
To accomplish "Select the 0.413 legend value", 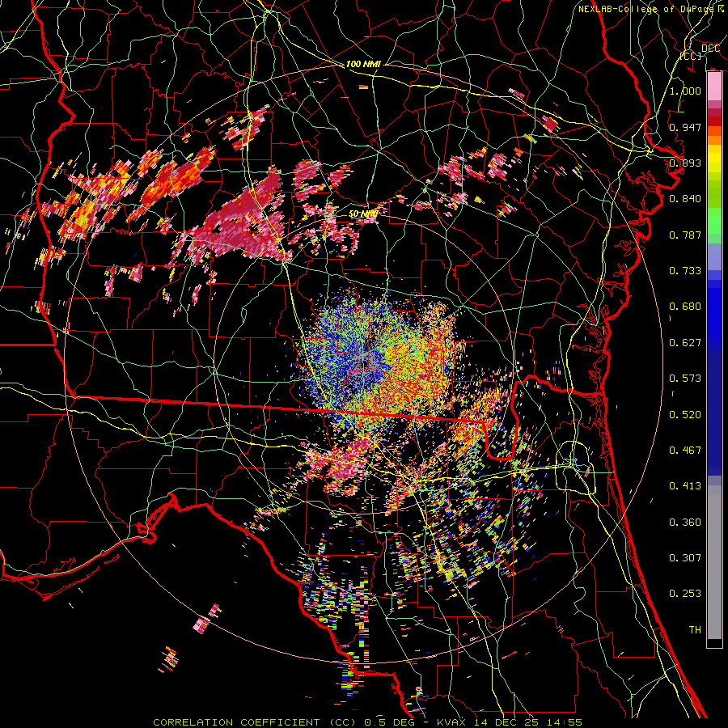I will point(685,486).
